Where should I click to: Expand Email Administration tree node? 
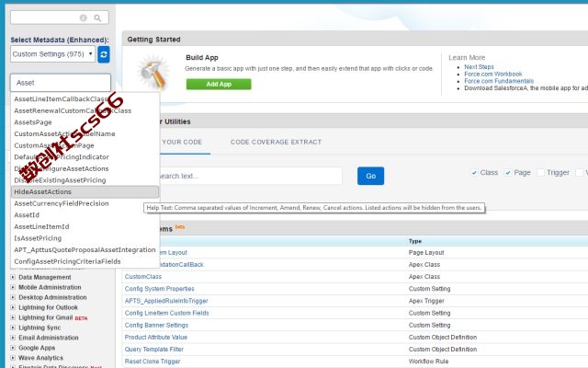point(13,338)
